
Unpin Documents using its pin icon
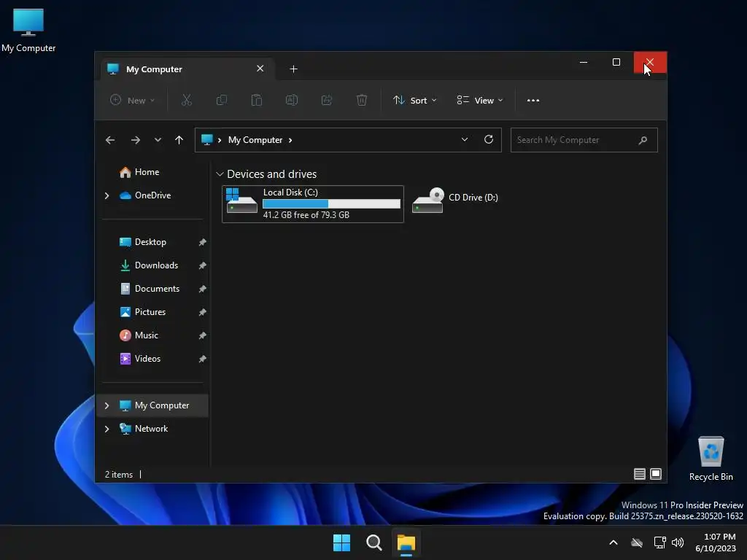(x=203, y=289)
